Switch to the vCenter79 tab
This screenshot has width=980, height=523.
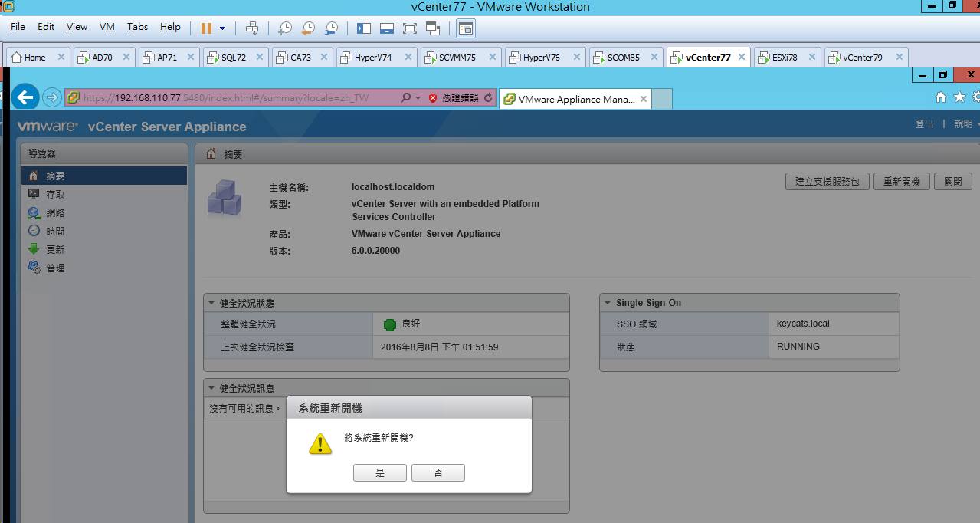coord(866,58)
